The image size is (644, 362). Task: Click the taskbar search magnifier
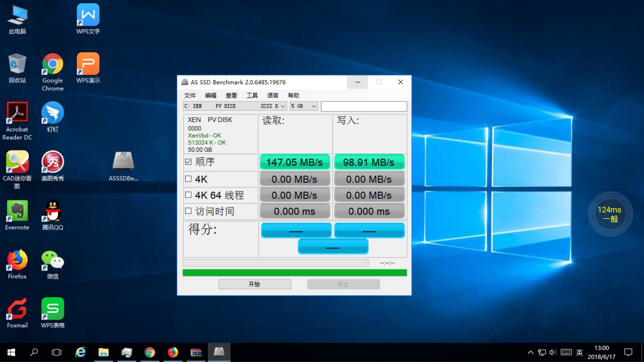click(x=34, y=352)
